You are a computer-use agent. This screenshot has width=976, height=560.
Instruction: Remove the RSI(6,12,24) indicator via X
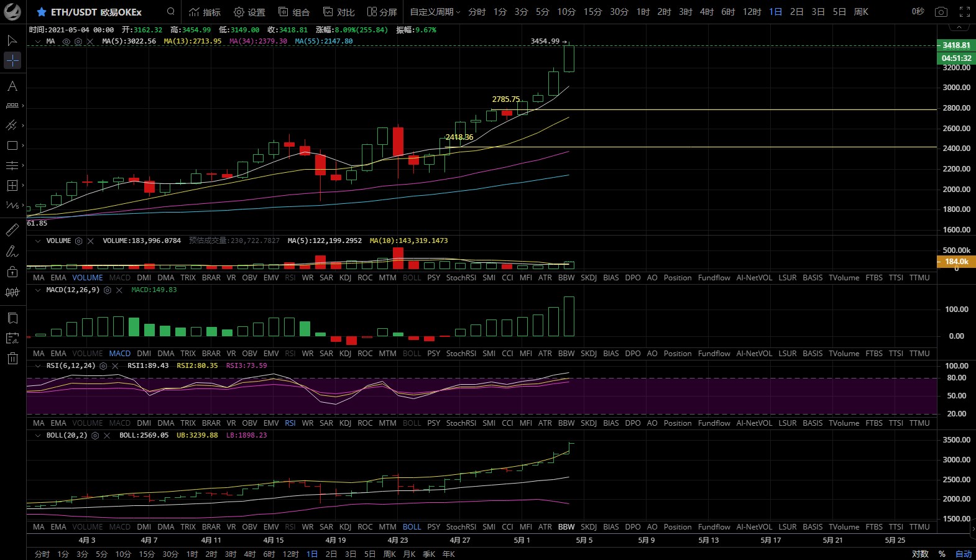[x=115, y=366]
